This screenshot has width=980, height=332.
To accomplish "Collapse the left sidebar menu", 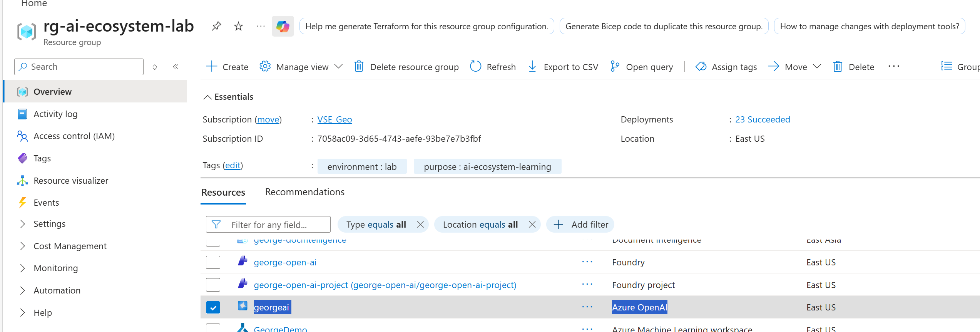I will pos(176,67).
